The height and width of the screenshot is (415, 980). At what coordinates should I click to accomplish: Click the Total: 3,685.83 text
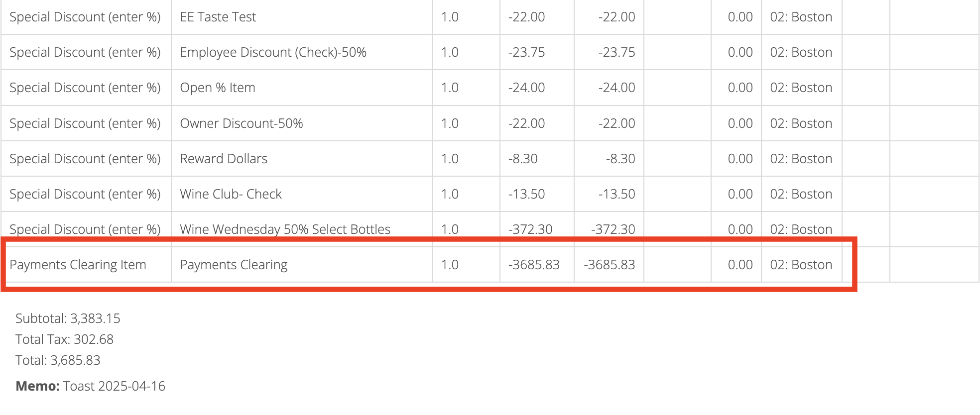[x=58, y=360]
